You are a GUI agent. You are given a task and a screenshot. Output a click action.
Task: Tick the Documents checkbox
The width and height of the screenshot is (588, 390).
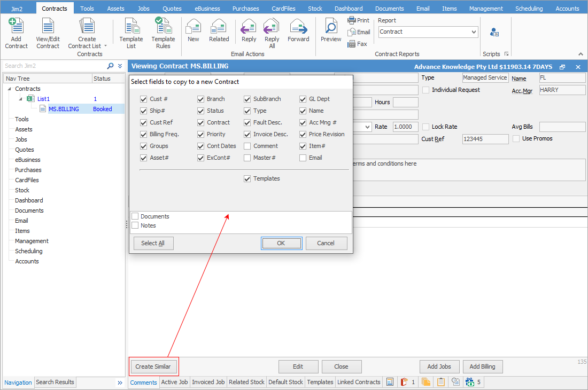[135, 216]
